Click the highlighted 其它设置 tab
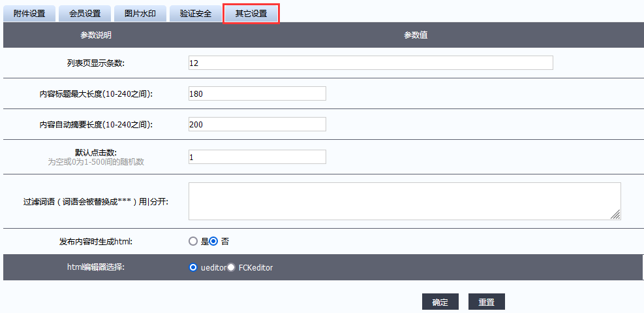Image resolution: width=644 pixels, height=313 pixels. click(251, 13)
